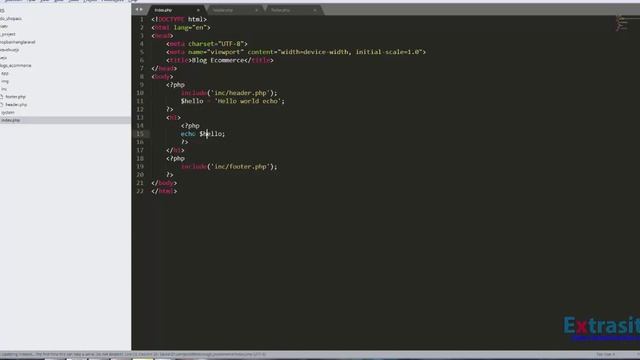Click line number 15 in the gutter
The width and height of the screenshot is (640, 360).
click(x=140, y=134)
